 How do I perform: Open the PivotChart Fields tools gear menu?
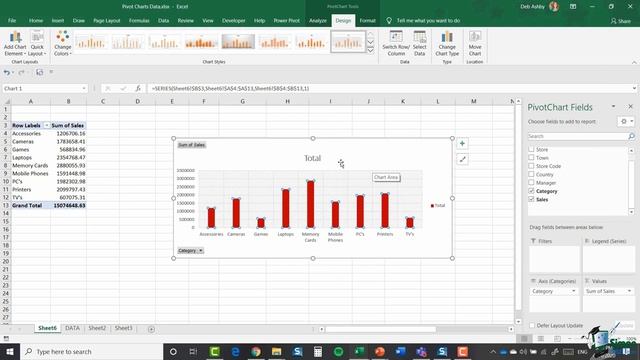[x=626, y=121]
